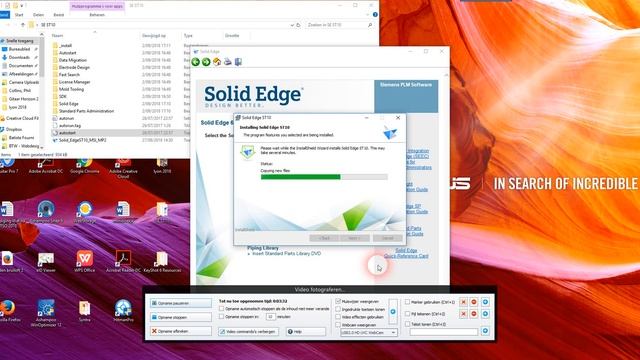
Task: Open Ashampoo WinOptimizer 12 desktop shortcut
Action: 46,313
